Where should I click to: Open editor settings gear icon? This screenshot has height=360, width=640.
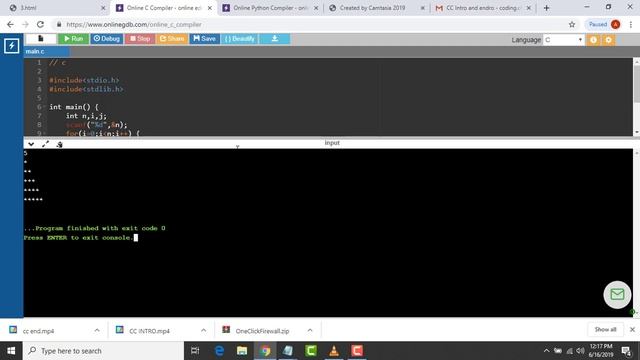click(x=608, y=40)
